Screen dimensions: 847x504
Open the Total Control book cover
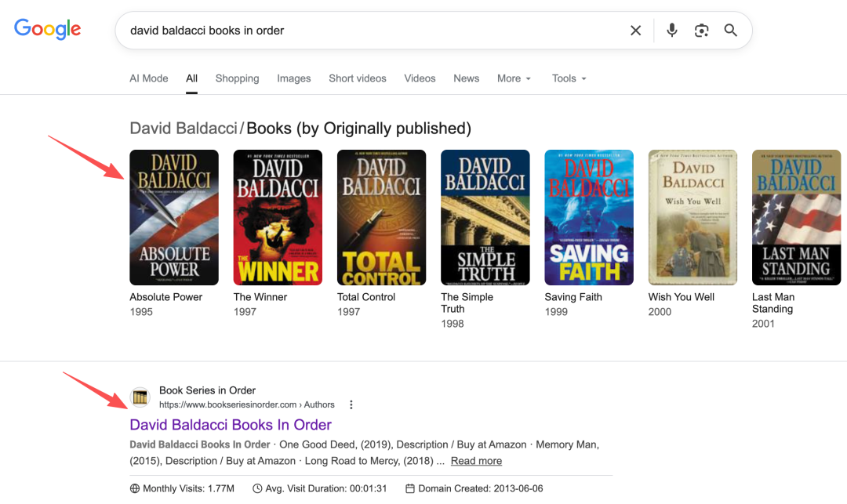(x=381, y=217)
